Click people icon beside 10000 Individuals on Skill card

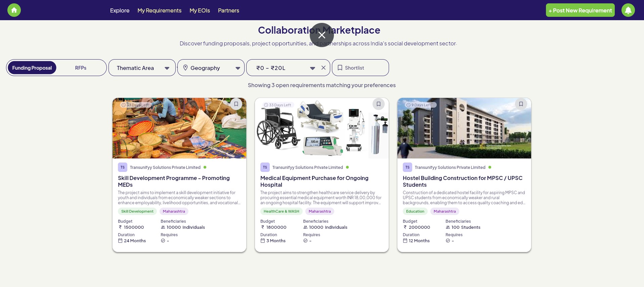point(163,227)
